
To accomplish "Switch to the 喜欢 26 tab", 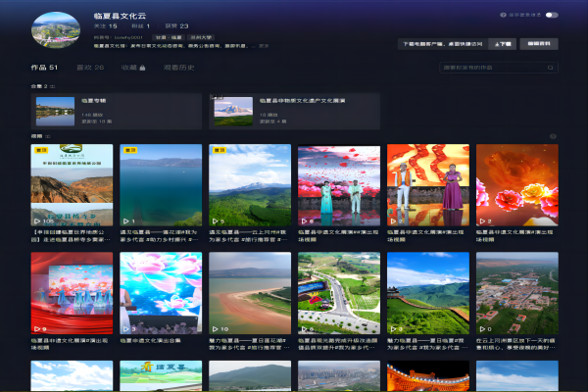I will click(90, 68).
